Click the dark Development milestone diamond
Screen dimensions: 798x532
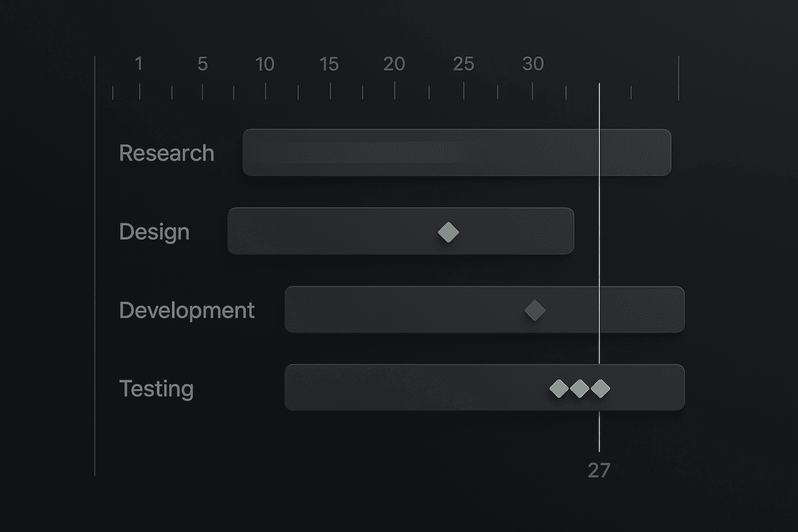(x=535, y=311)
